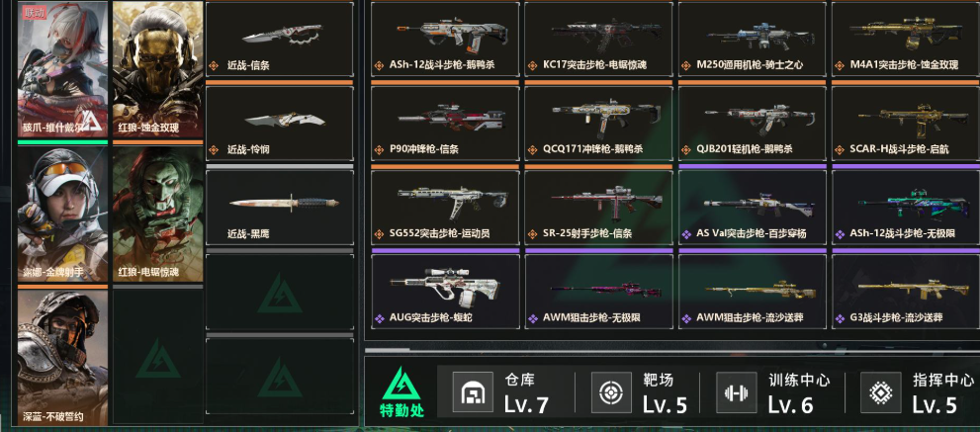Select the 近战-信条 knife skin
This screenshot has width=980, height=432.
coord(280,39)
